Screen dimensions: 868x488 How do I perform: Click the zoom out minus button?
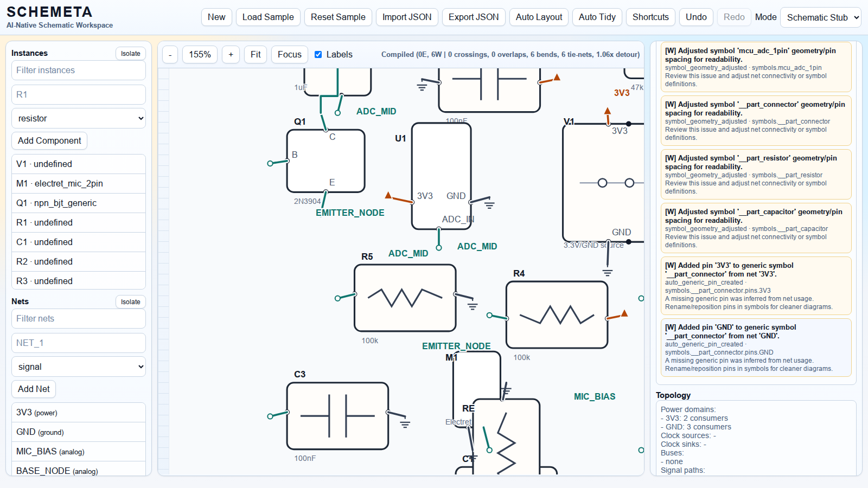click(x=170, y=55)
